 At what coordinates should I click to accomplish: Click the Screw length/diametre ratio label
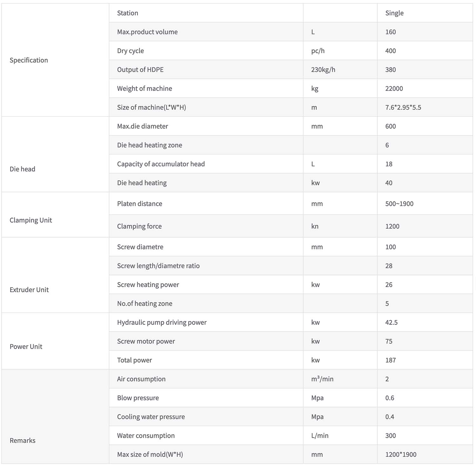[158, 266]
